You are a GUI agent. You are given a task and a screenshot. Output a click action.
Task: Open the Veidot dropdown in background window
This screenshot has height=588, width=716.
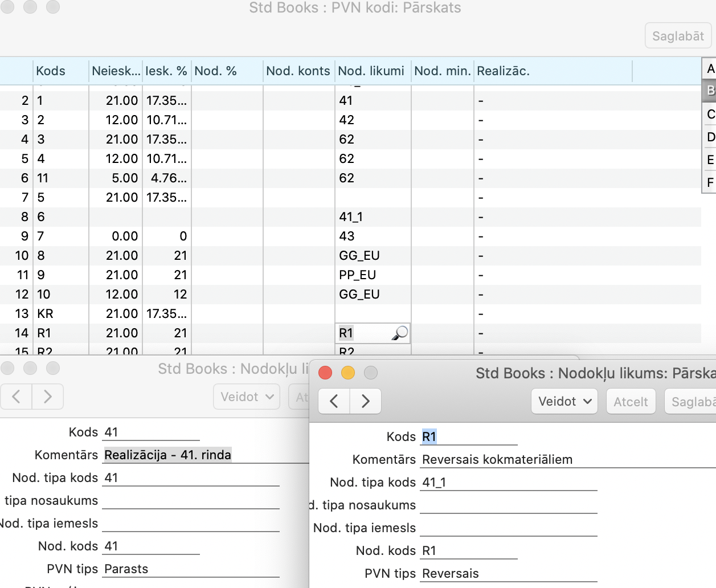(x=247, y=397)
